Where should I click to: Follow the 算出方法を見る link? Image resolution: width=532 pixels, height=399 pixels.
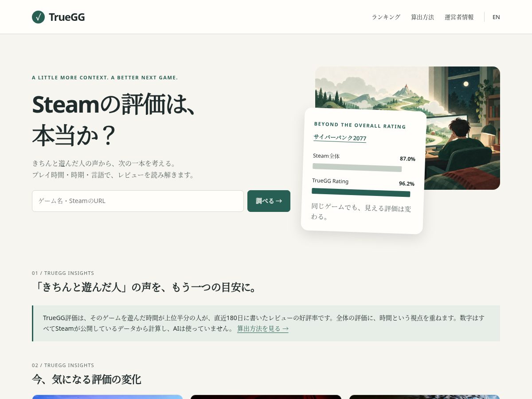[x=263, y=329]
